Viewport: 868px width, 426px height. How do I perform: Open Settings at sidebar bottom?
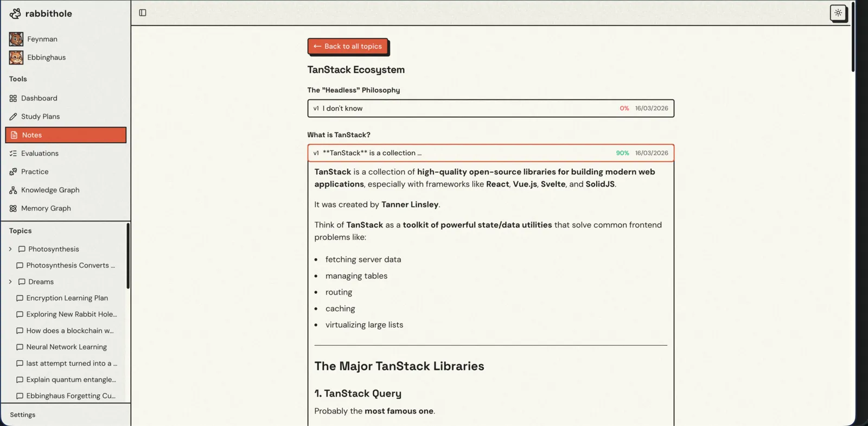coord(22,415)
